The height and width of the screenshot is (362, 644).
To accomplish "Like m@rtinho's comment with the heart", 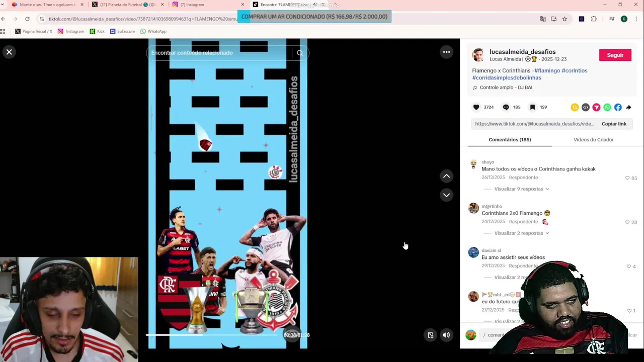I will (627, 222).
